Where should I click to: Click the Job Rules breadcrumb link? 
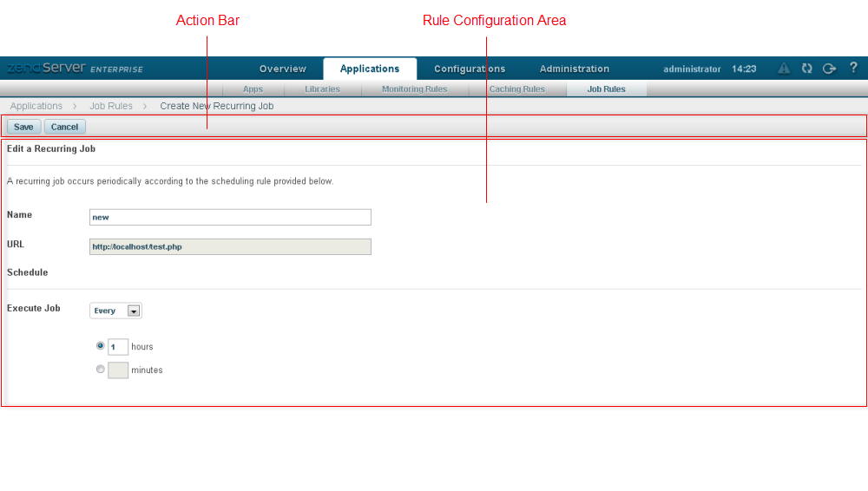coord(111,106)
